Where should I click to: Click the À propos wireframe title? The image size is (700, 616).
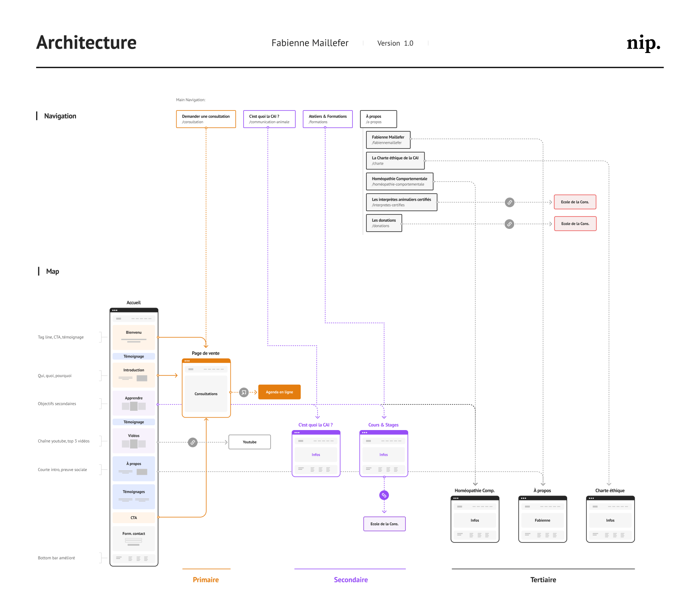pos(542,491)
